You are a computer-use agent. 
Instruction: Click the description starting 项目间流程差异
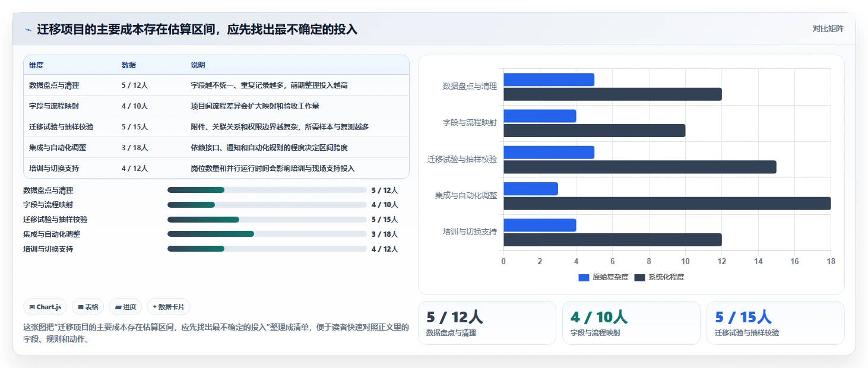coord(255,106)
